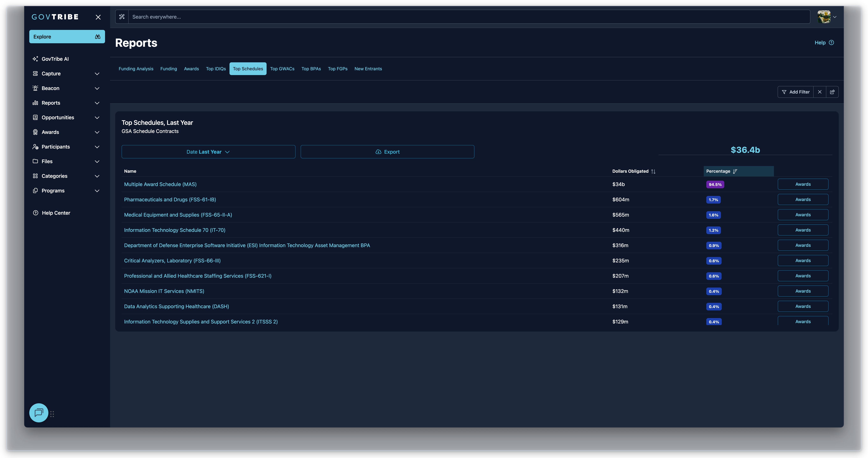Click the binoculars icon in Explore

[98, 37]
